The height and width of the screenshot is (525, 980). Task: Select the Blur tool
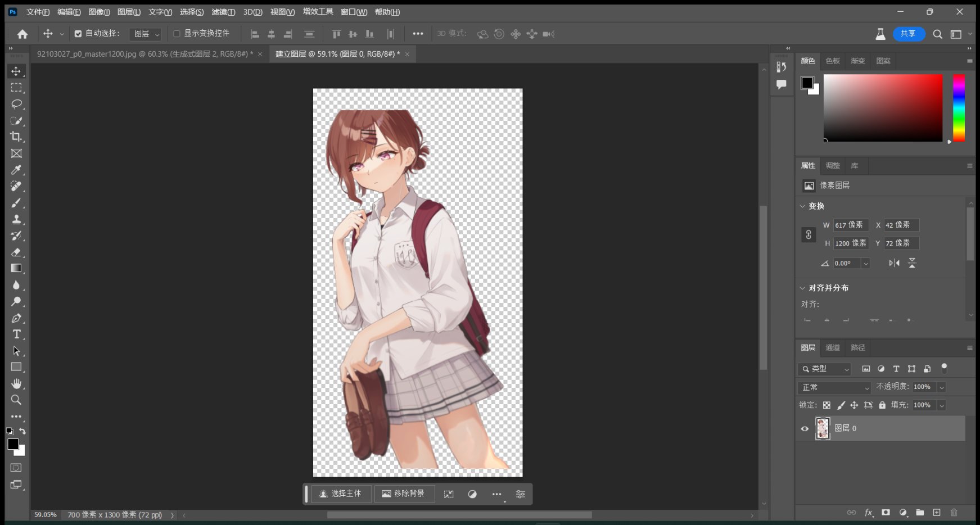(16, 285)
